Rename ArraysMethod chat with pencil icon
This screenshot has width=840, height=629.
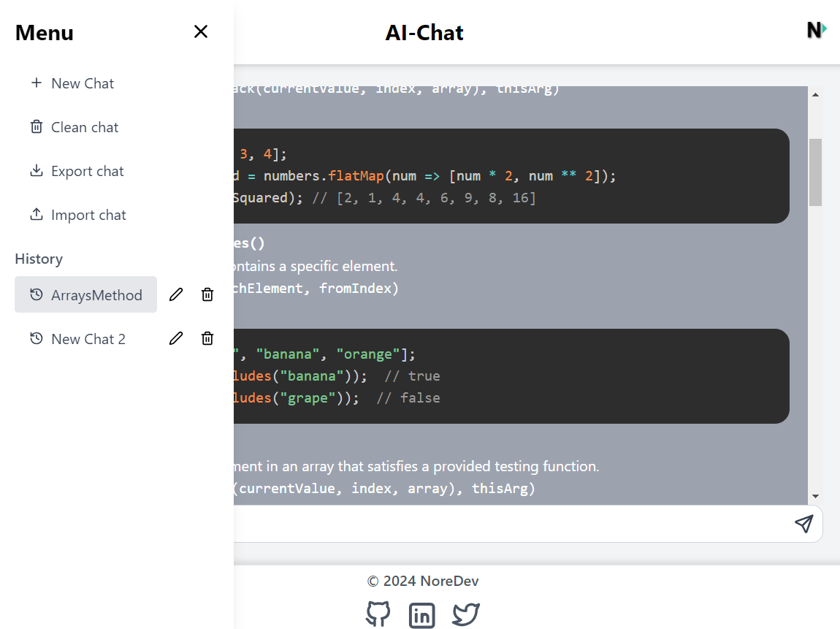coord(176,294)
